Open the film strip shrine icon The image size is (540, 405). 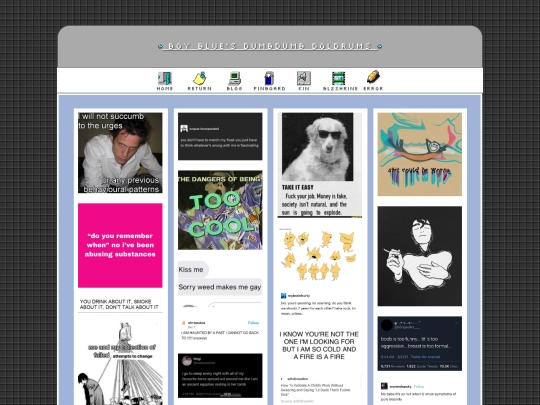[338, 78]
